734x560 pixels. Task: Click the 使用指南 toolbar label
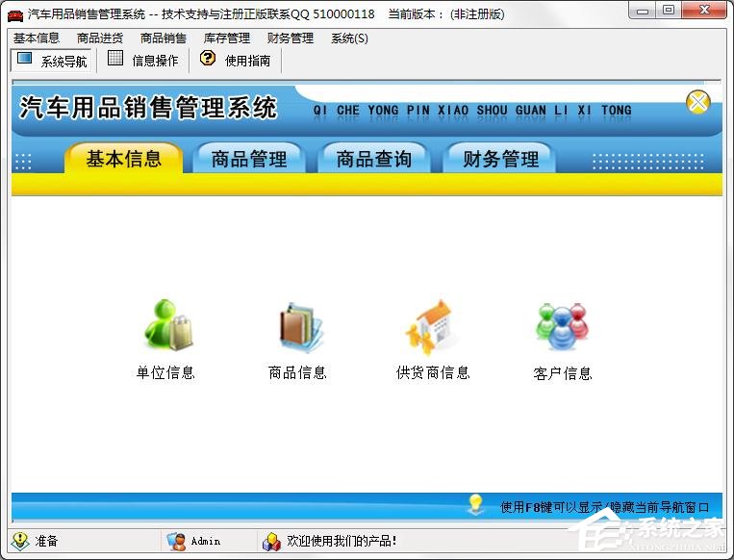point(247,61)
